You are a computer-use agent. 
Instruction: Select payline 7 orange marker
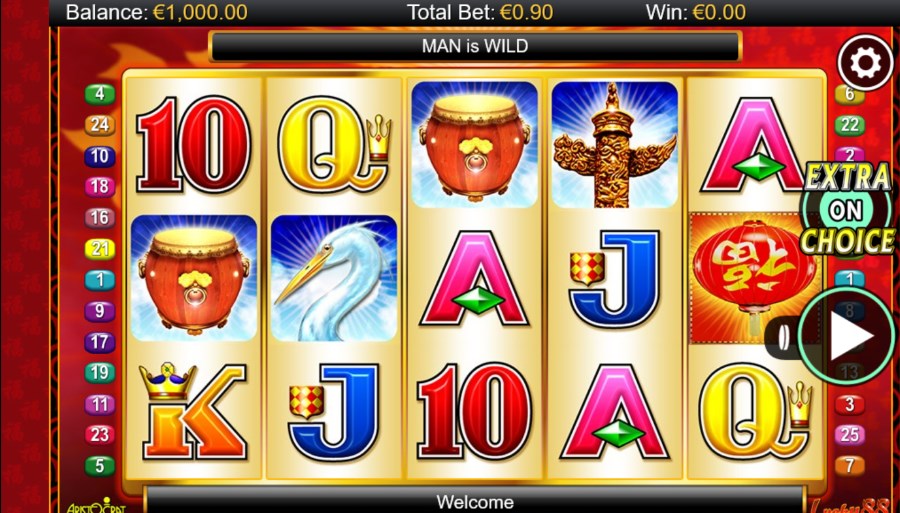(849, 465)
